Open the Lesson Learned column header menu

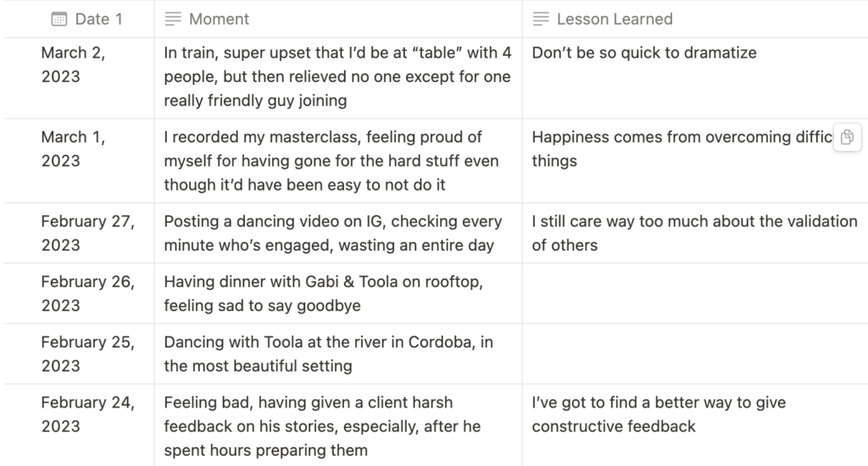[695, 19]
